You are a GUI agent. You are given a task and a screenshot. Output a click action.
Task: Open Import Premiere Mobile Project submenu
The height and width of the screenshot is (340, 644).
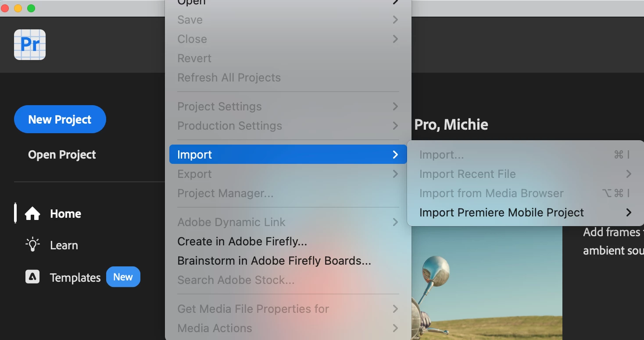click(x=525, y=212)
